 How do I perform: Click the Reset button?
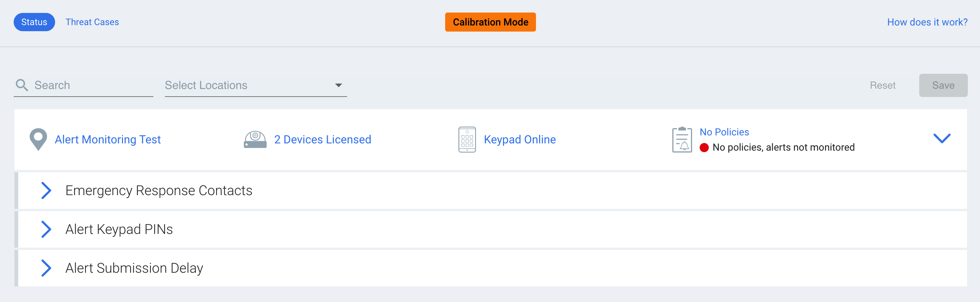pos(882,85)
